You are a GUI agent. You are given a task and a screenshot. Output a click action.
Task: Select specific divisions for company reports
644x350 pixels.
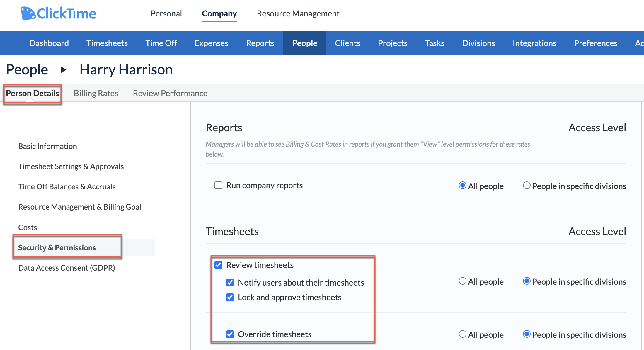527,185
